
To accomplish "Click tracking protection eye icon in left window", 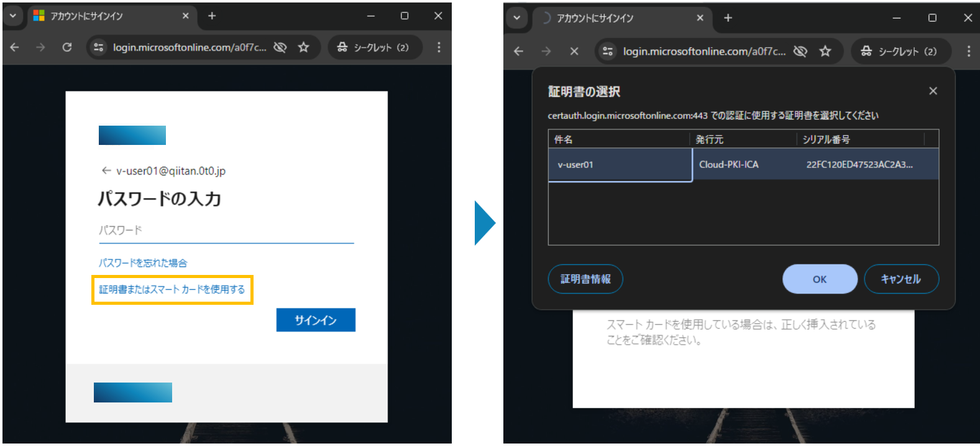I will tap(280, 47).
